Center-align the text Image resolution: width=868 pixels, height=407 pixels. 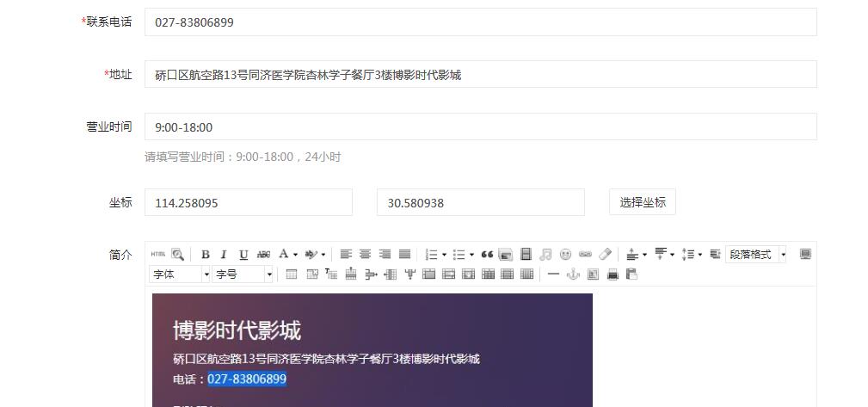(x=366, y=255)
